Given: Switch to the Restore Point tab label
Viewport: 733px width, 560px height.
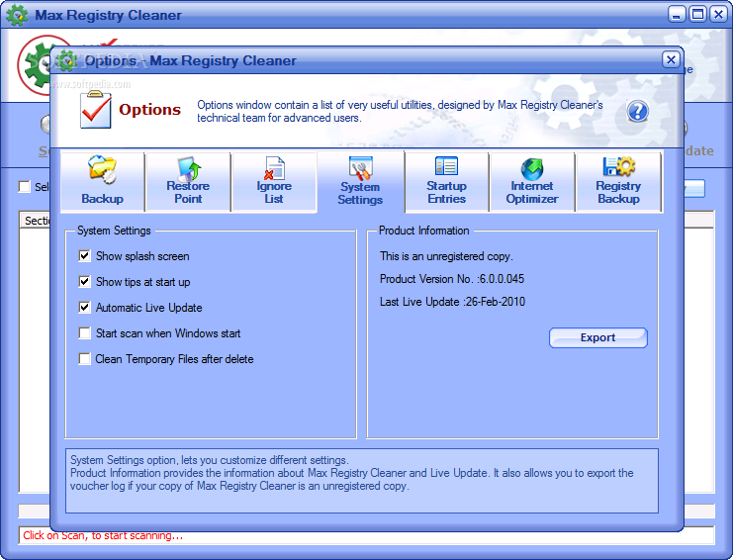Looking at the screenshot, I should point(188,192).
